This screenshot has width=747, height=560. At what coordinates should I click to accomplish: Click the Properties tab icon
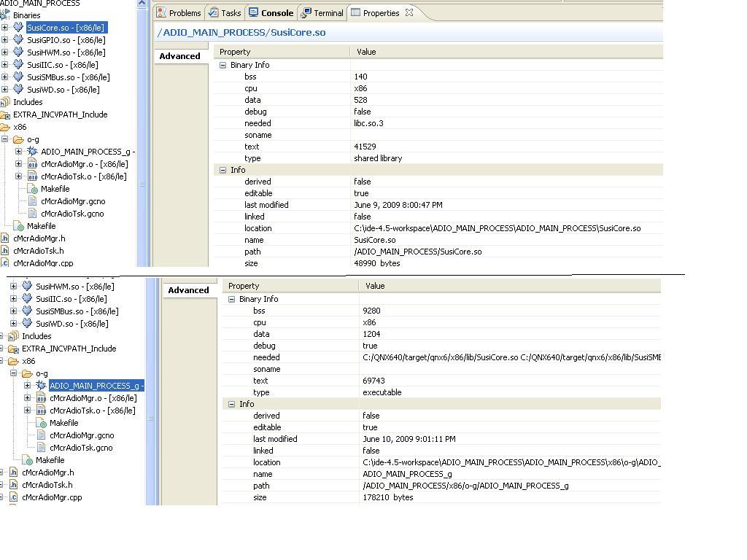click(355, 13)
